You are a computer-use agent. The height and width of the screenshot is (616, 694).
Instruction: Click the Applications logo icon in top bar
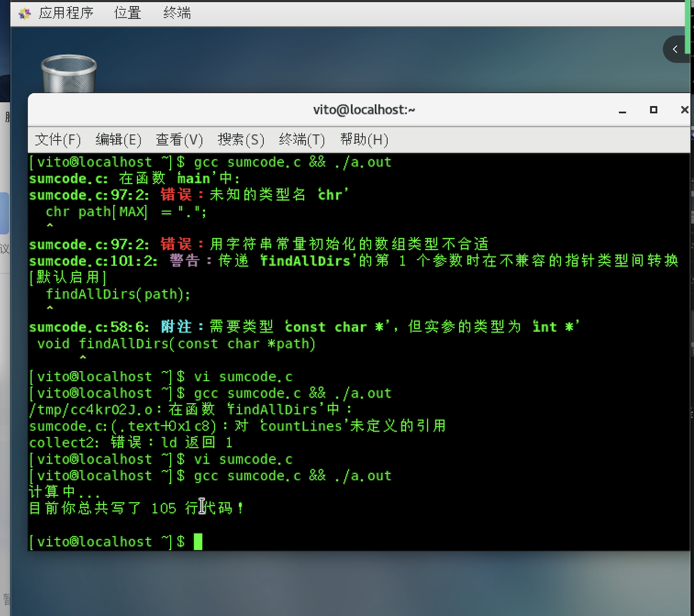pos(24,13)
